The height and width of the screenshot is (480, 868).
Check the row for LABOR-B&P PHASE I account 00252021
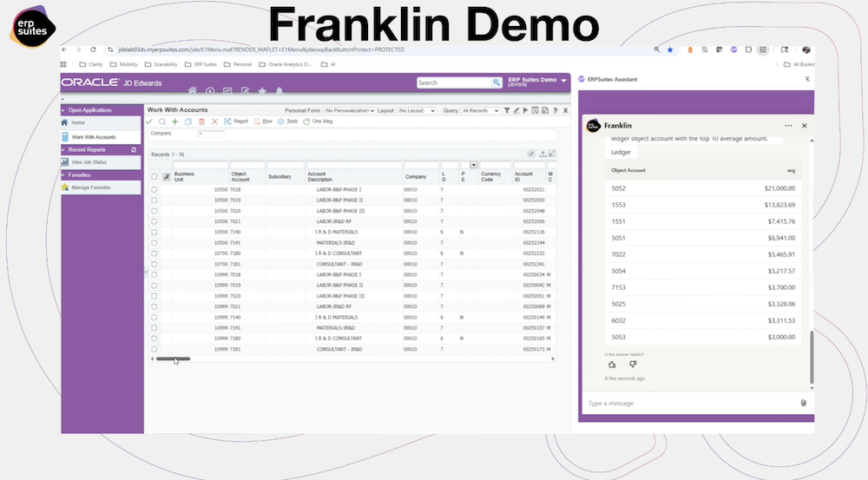(155, 189)
